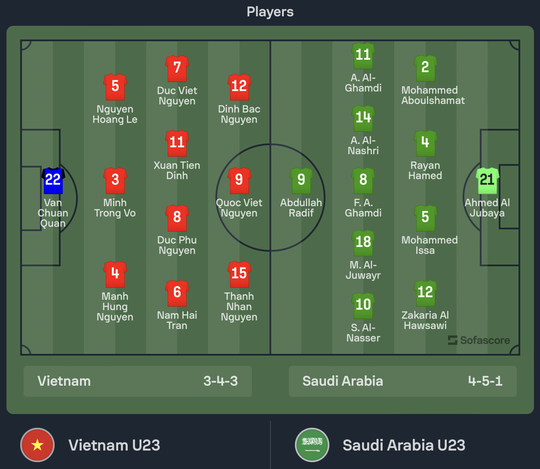540x469 pixels.
Task: Select Duc Viet Nguyen's number 7 shirt
Action: (177, 69)
